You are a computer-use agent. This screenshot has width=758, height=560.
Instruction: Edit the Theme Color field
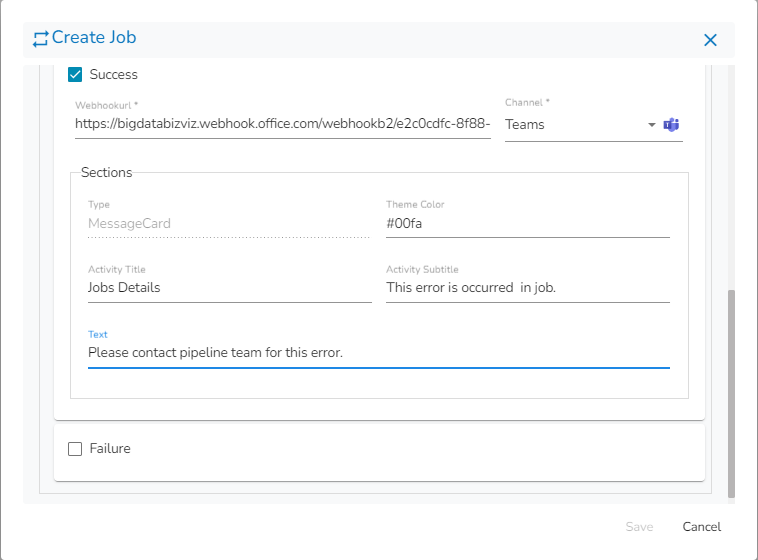click(527, 224)
